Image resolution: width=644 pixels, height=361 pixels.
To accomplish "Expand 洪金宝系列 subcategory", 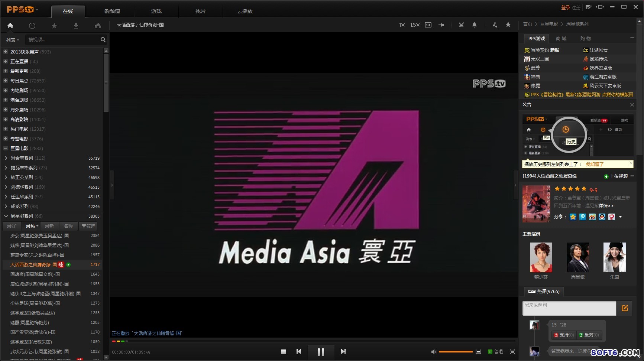I will click(6, 158).
